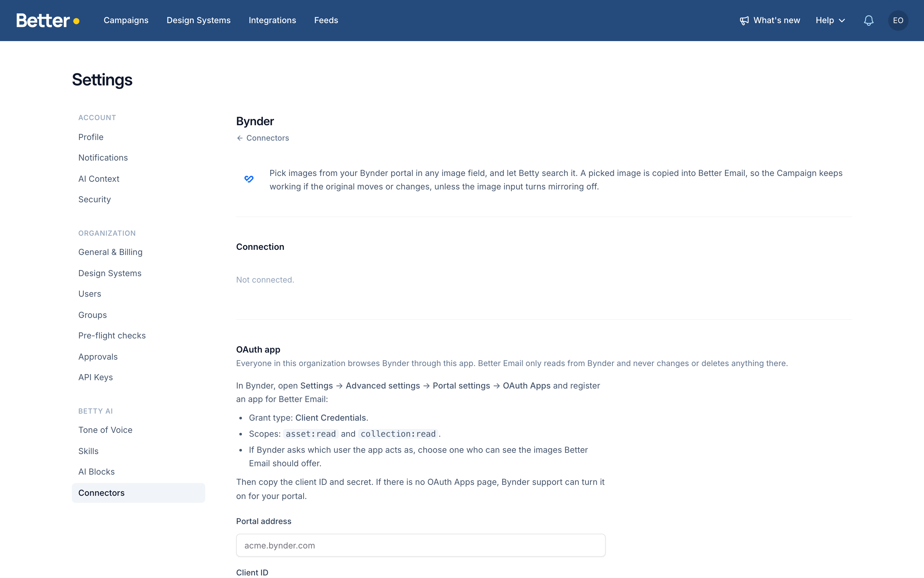This screenshot has height=578, width=924.
Task: Click the 'OAuth app' heading
Action: 258,349
